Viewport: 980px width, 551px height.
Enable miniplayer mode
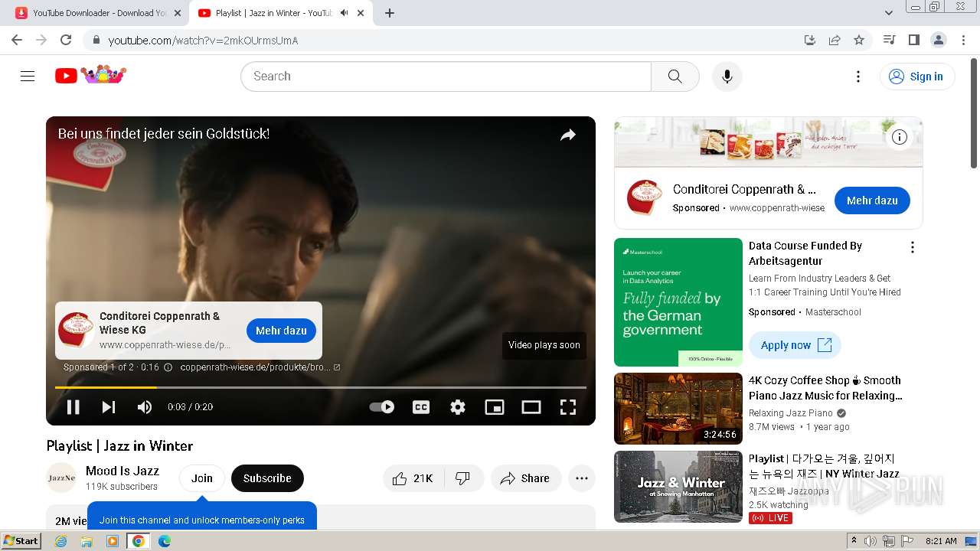point(495,406)
